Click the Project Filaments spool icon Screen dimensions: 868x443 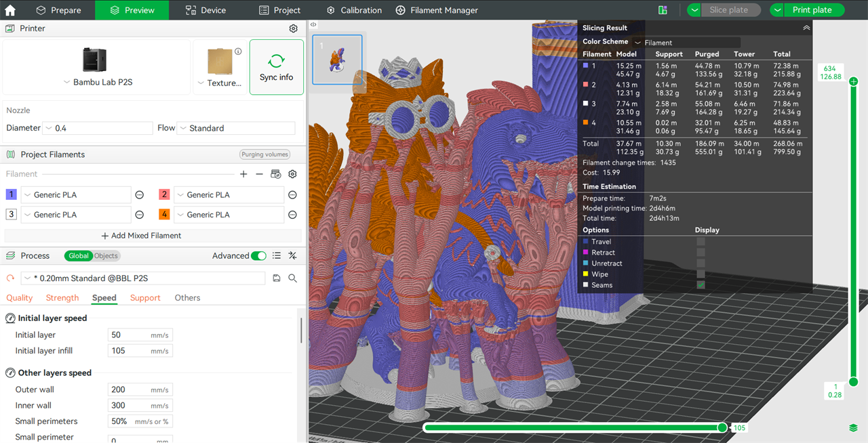click(10, 154)
